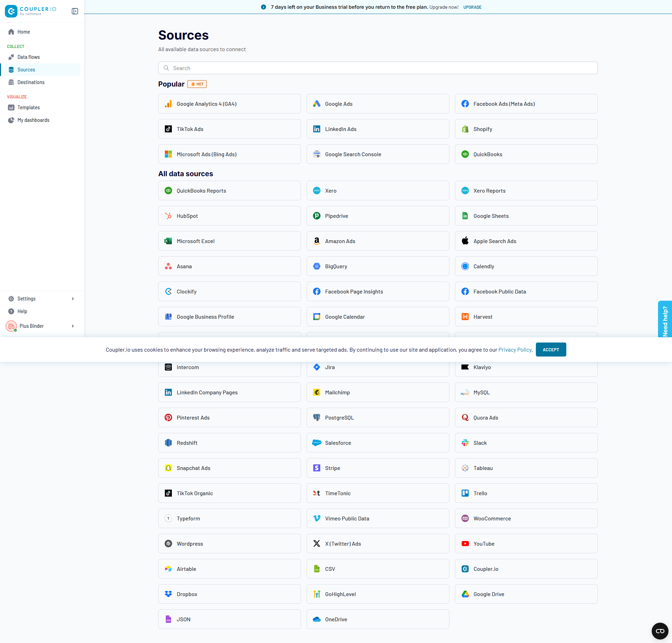
Task: Accept the cookie notice
Action: tap(551, 350)
